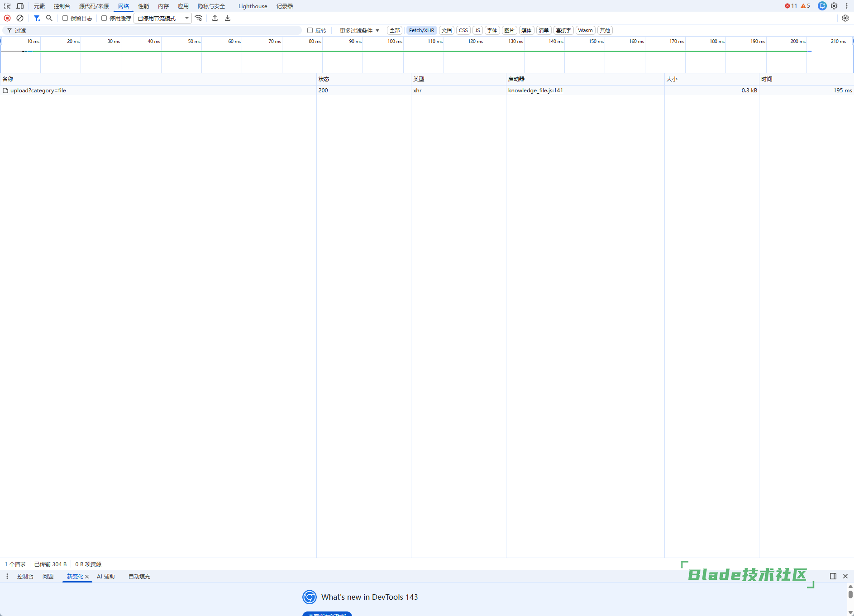
Task: Click the import HAR upload arrow icon
Action: (x=215, y=18)
